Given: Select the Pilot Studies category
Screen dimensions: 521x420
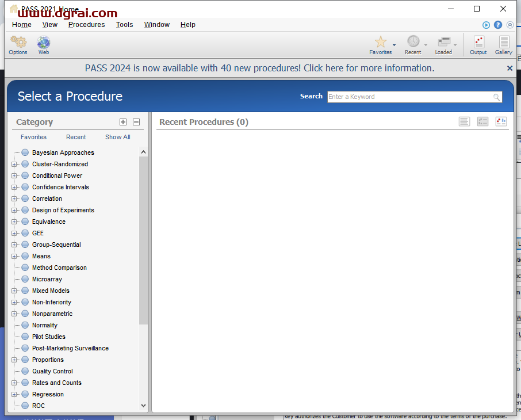Looking at the screenshot, I should (48, 337).
